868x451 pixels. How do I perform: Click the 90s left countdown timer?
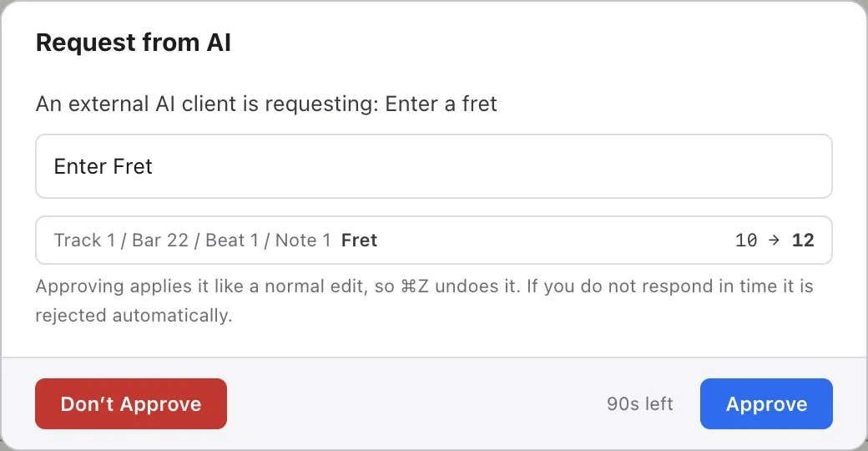point(640,404)
